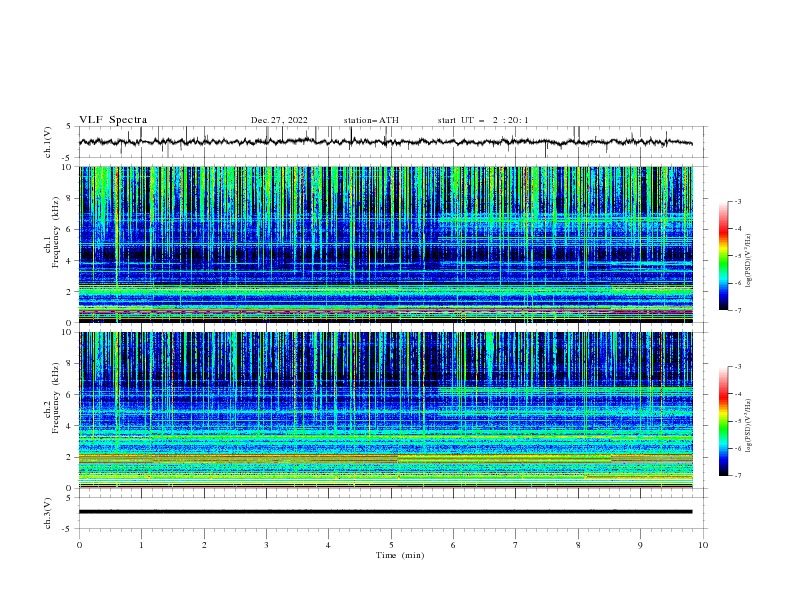Screen dimensions: 792x612
Task: Select the ch.2 "Frequency (kHz)" axis label
Action: [x=55, y=398]
